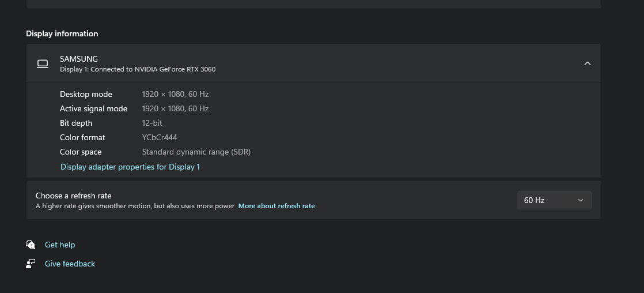Screen dimensions: 644x293
Task: Open the 60 Hz refresh rate dropdown
Action: coord(554,200)
